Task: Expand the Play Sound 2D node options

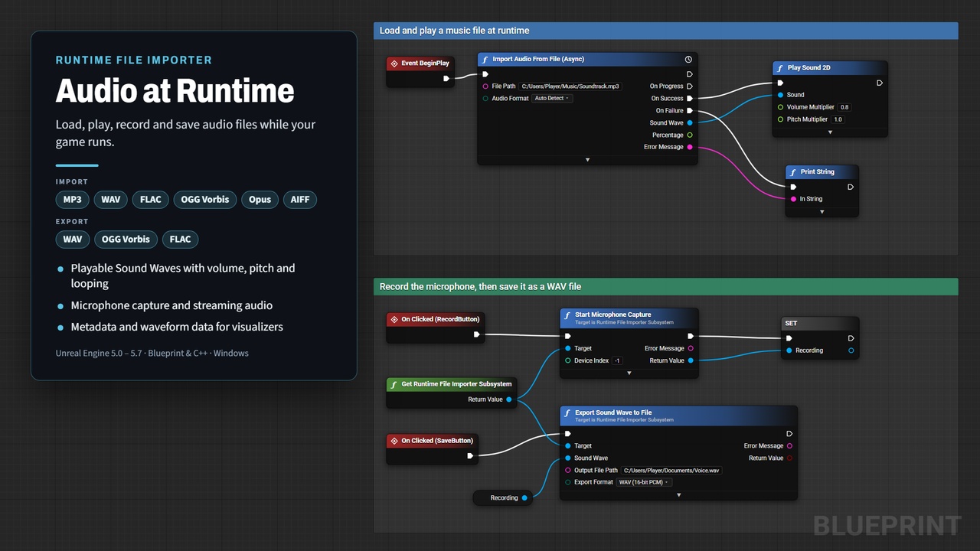Action: (x=830, y=132)
